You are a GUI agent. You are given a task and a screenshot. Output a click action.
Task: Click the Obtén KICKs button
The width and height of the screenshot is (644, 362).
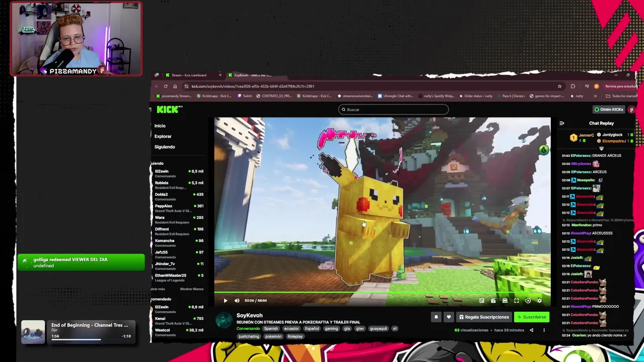(609, 110)
